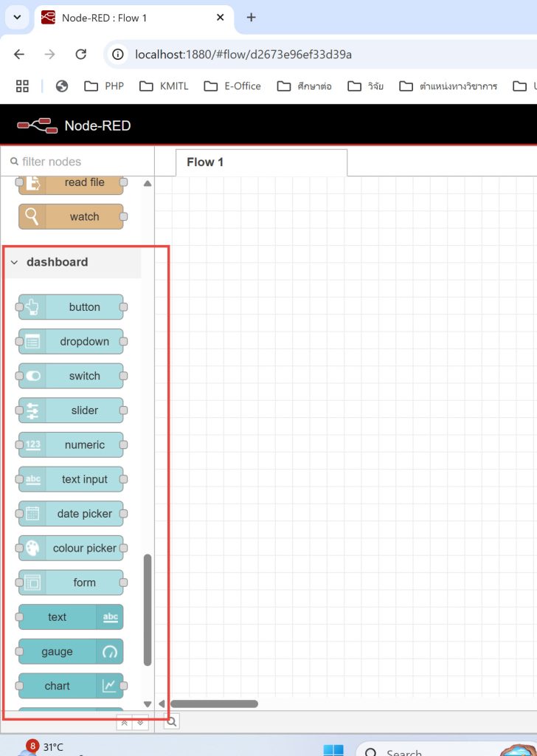Select the slider dashboard node
The width and height of the screenshot is (537, 756).
(x=71, y=410)
